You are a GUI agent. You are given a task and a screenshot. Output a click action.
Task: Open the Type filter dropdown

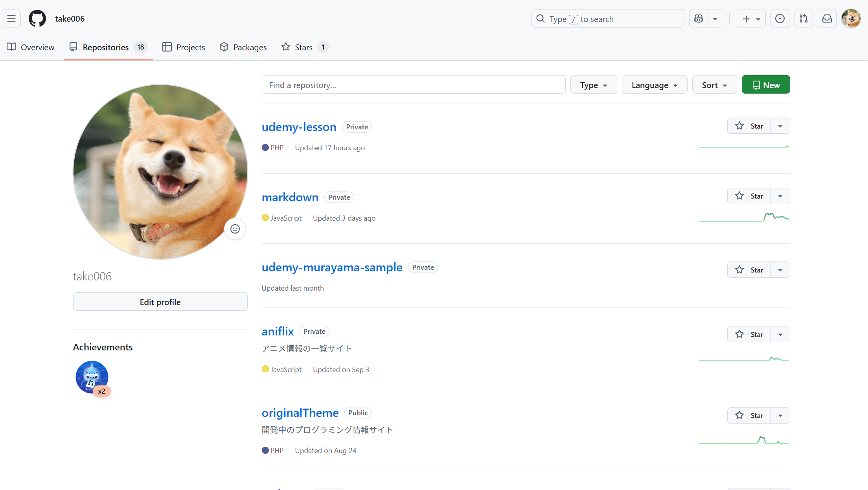[593, 84]
